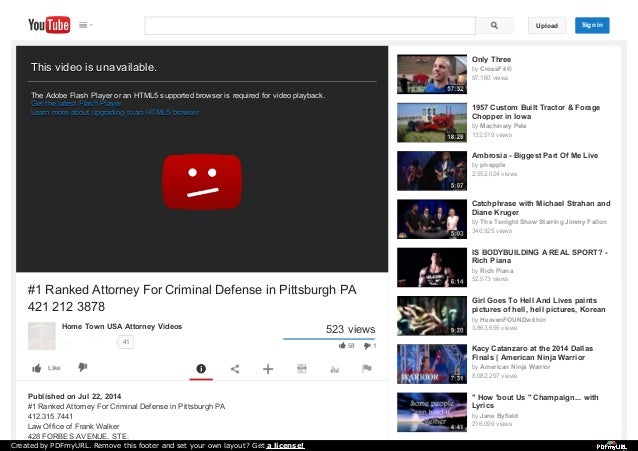Open HTML5 browser upgrade link

coord(115,112)
